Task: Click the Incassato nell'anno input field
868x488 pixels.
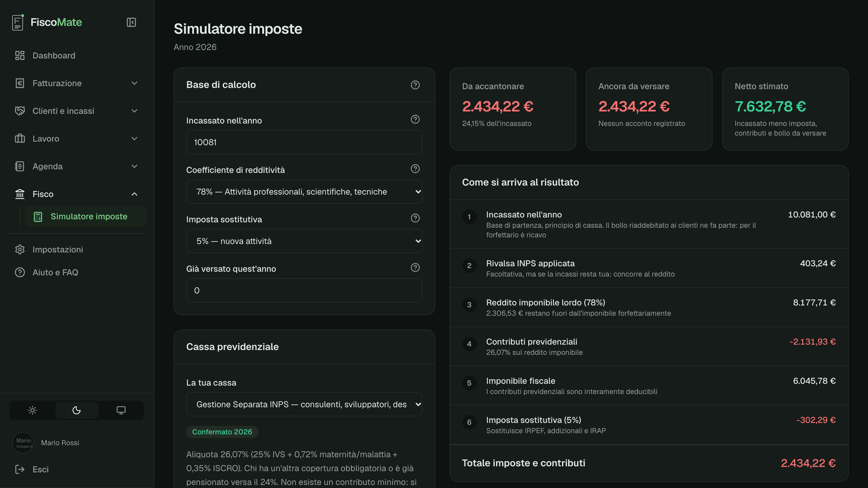Action: (x=304, y=142)
